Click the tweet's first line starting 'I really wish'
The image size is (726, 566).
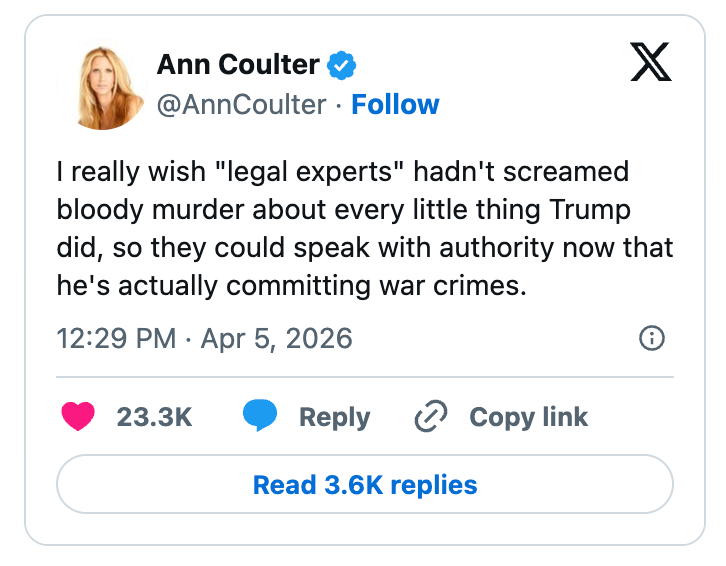coord(342,172)
